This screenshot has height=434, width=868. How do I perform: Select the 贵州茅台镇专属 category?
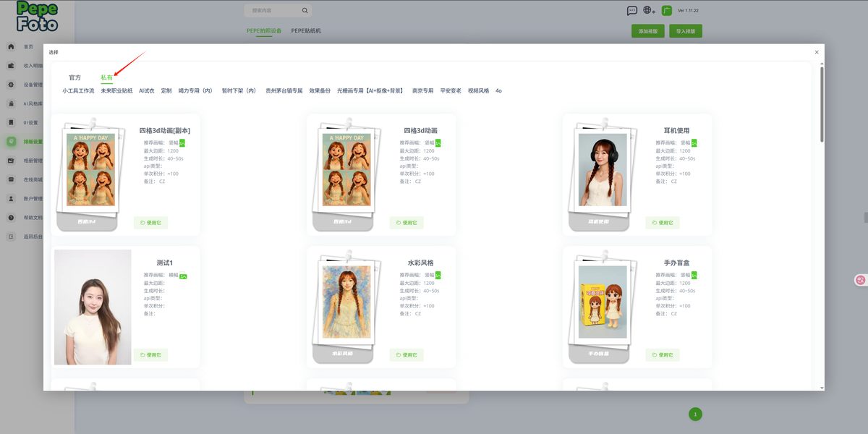(x=284, y=91)
